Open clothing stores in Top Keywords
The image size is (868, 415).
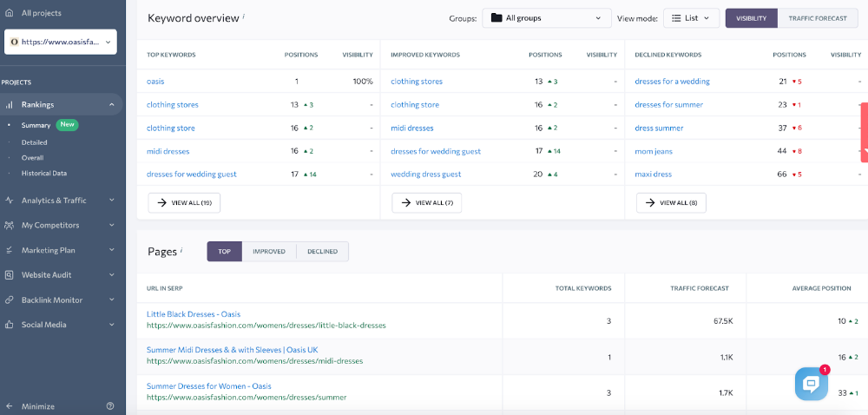click(x=172, y=104)
